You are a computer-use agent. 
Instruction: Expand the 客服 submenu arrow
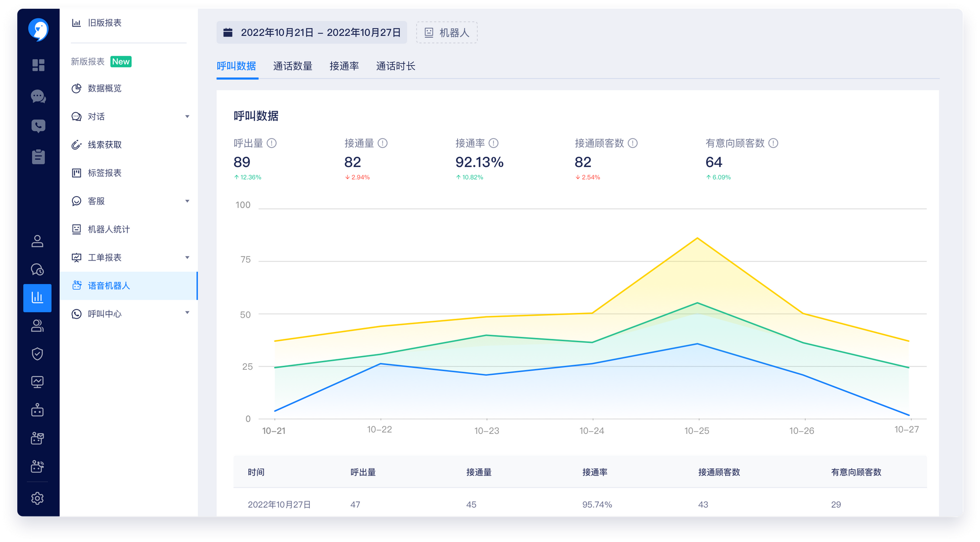[187, 201]
